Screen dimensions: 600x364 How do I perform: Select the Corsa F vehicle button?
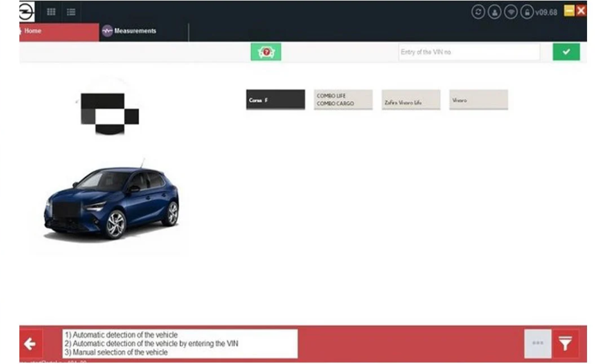[276, 100]
